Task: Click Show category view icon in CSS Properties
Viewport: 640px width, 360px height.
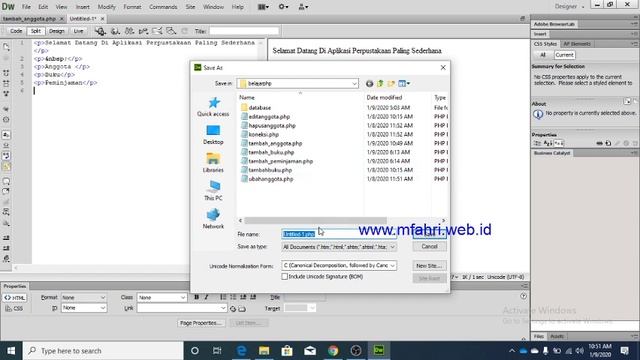Action: point(537,143)
